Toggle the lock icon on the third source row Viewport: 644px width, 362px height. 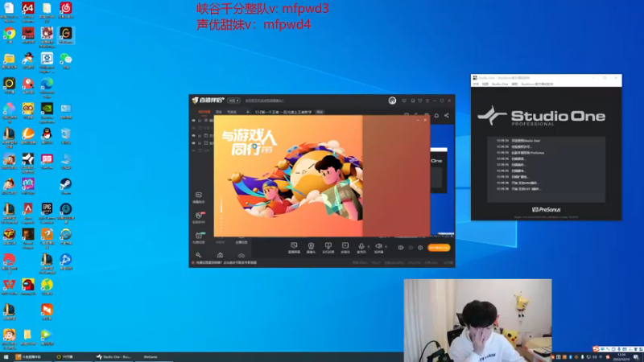(x=200, y=135)
